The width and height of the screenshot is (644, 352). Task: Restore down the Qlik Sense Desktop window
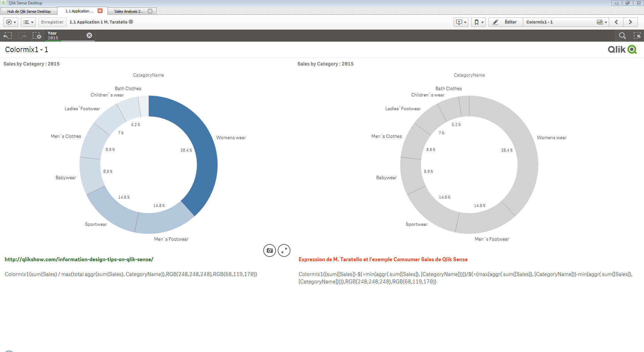click(x=627, y=3)
